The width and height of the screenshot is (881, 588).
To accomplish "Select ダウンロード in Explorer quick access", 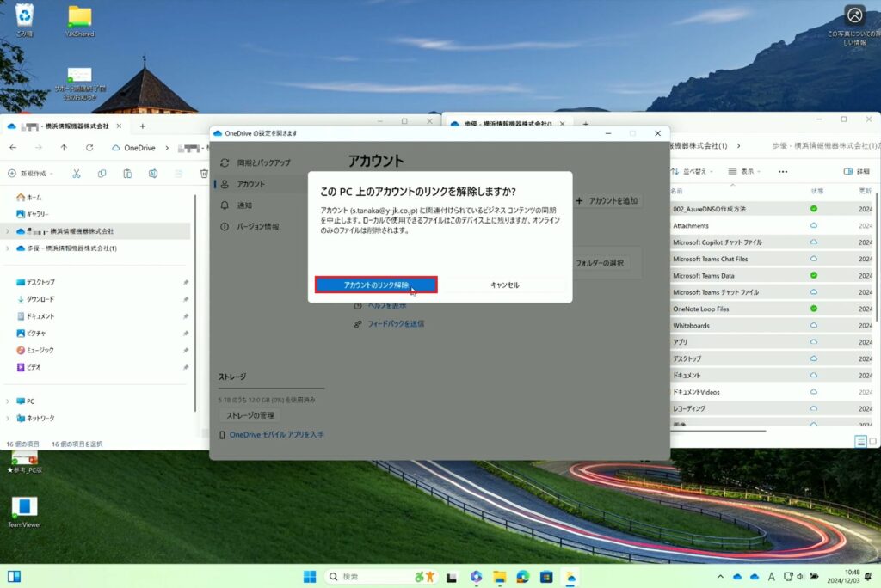I will (x=35, y=299).
